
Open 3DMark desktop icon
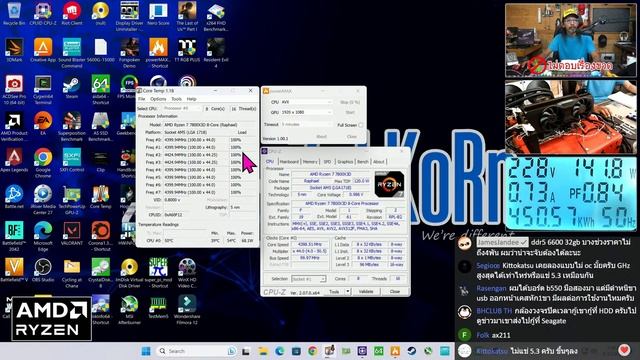(x=14, y=51)
